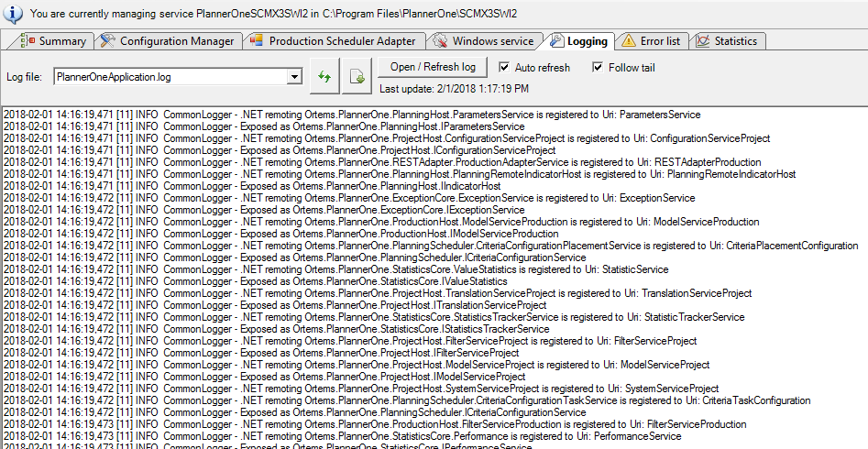Viewport: 868px width, 449px height.
Task: Click the 'You are currently managing service' message
Action: click(x=273, y=14)
